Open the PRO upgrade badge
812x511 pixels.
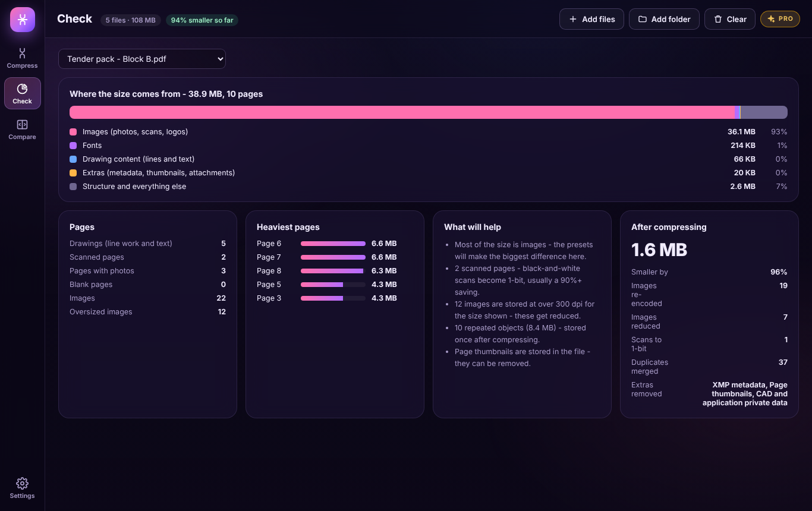[780, 19]
